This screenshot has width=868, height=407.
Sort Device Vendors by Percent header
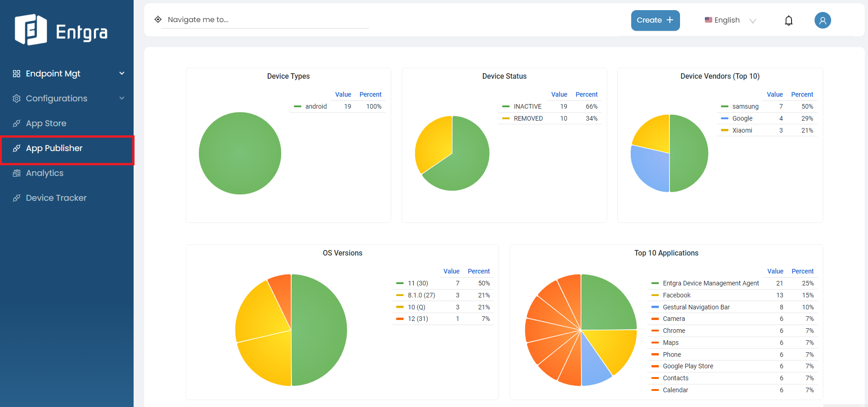point(802,94)
